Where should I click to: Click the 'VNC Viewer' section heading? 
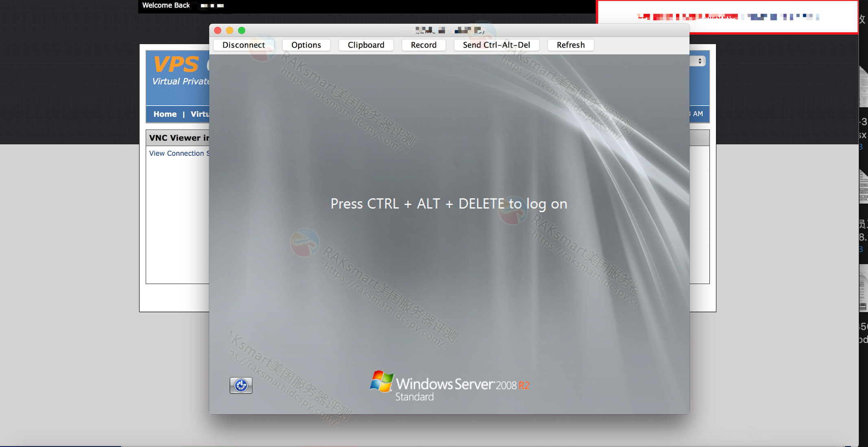pyautogui.click(x=179, y=138)
